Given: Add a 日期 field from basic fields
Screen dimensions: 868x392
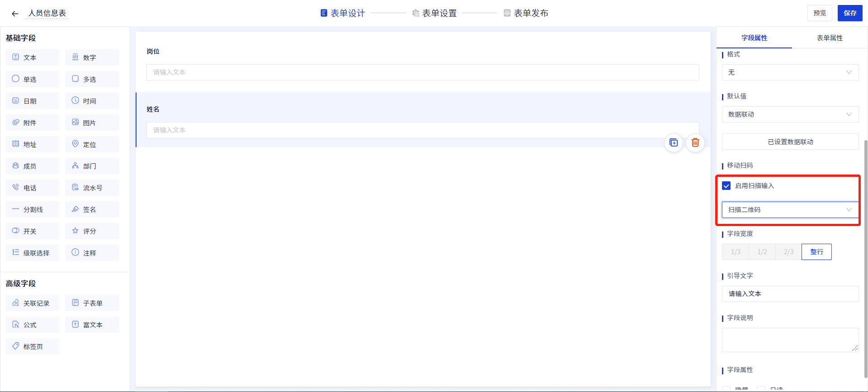Looking at the screenshot, I should tap(33, 101).
